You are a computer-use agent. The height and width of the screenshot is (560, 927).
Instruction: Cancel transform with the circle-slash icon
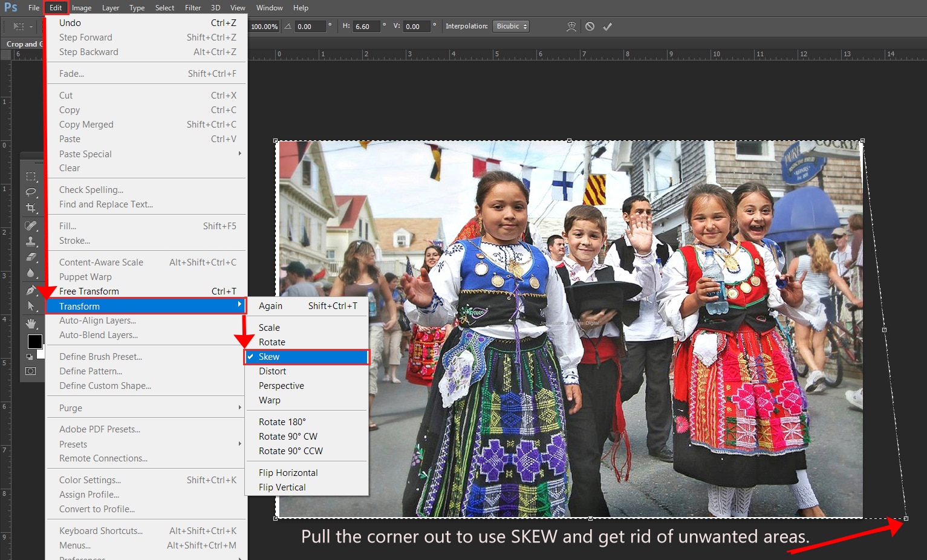[x=590, y=27]
